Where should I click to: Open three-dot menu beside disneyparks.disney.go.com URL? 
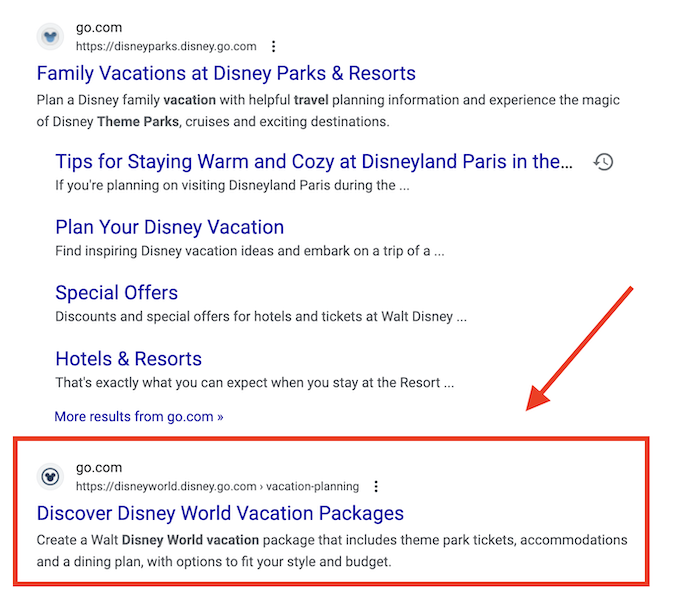274,46
